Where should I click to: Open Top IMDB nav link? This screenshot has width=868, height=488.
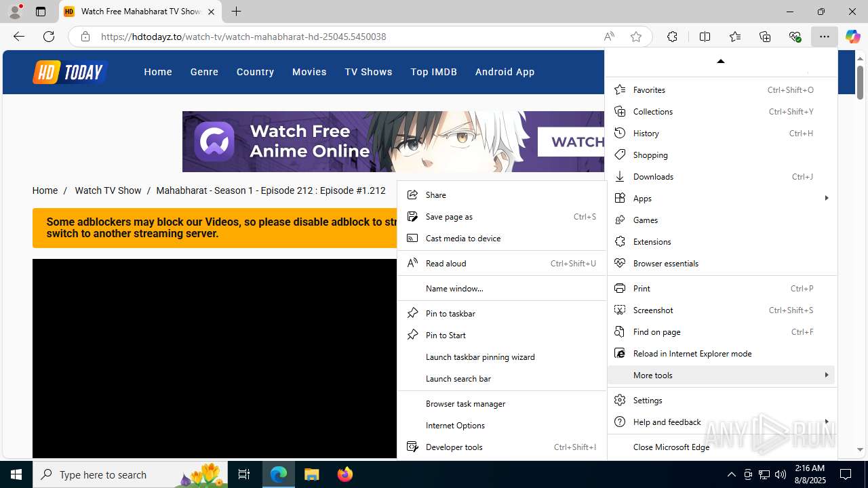(x=433, y=72)
